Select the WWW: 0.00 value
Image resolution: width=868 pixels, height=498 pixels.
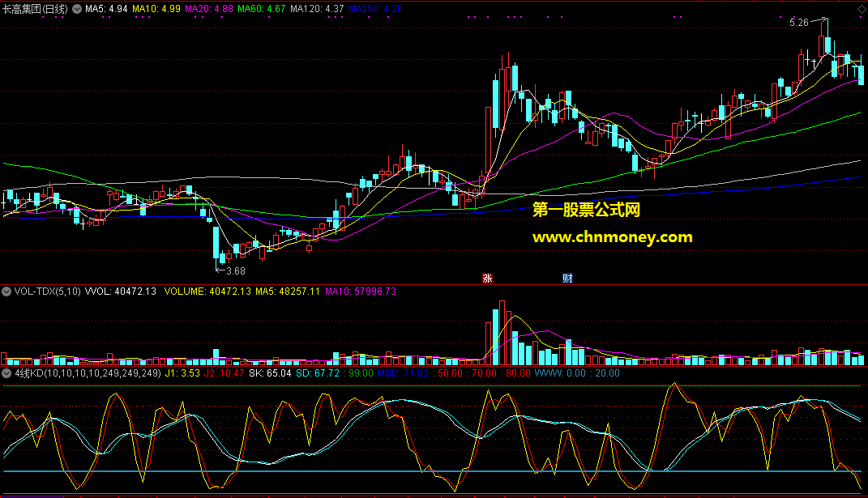[560, 373]
